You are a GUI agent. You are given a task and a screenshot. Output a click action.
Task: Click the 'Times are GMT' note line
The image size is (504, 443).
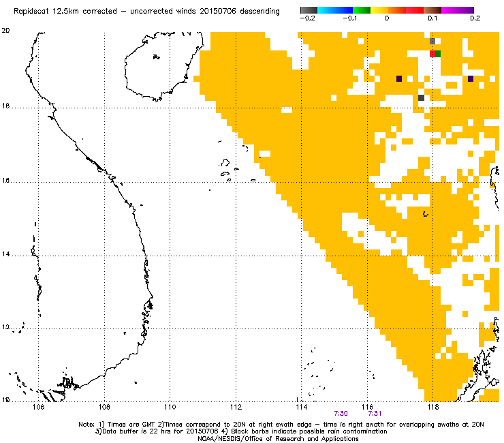coord(281,425)
